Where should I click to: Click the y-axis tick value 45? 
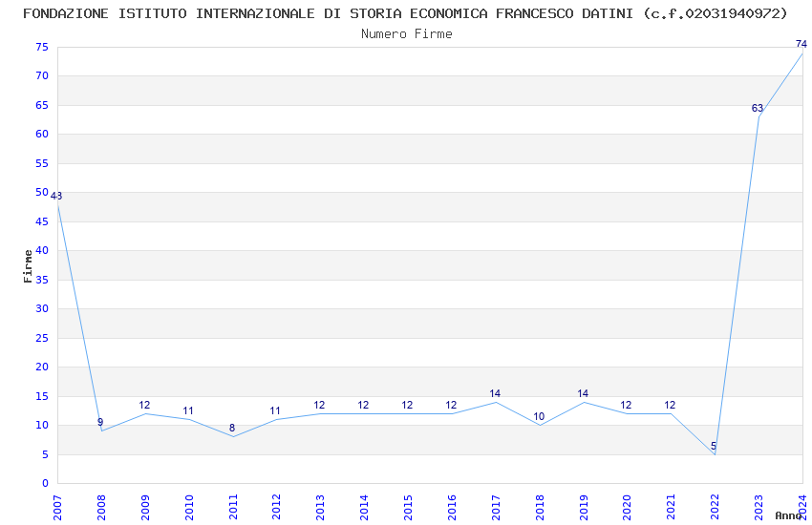(42, 221)
